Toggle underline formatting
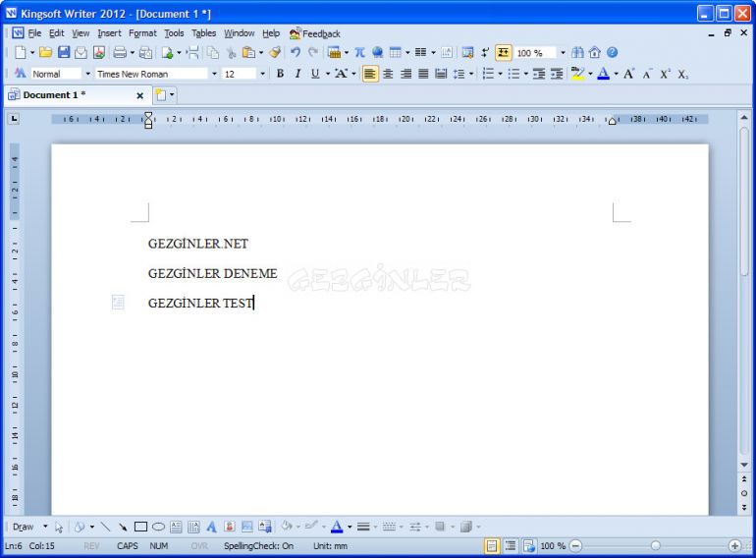 click(315, 74)
